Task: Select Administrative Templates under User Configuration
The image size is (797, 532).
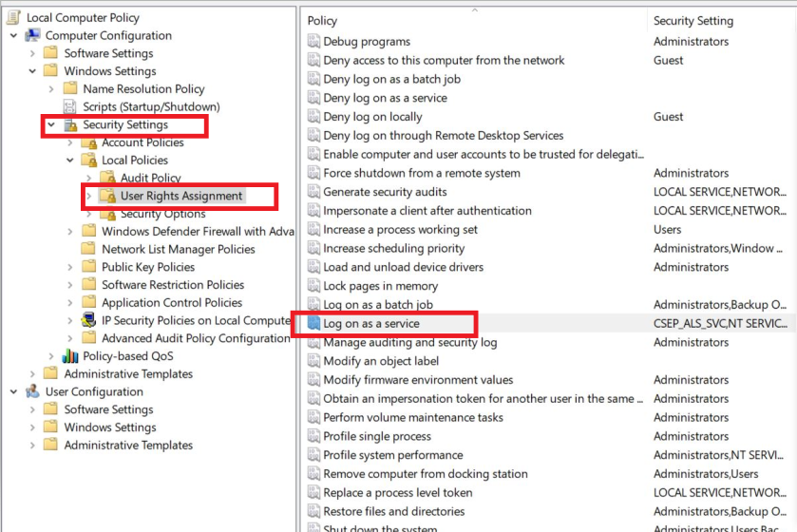Action: click(x=128, y=446)
